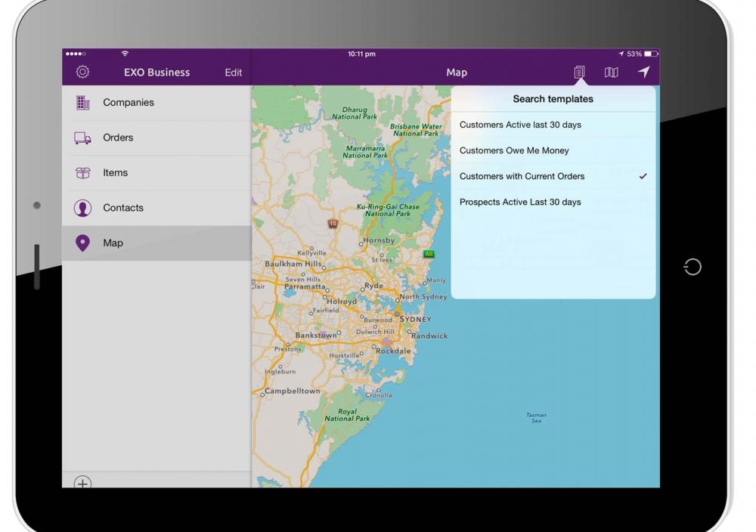Screen dimensions: 756x532
Task: Uncheck the Customers with Current Orders checkmark
Action: (643, 176)
